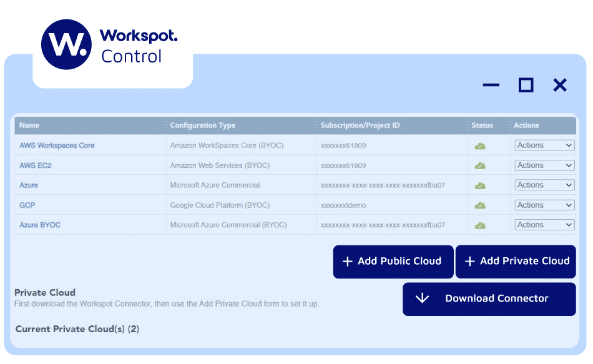Select subscription ID in AWS Workspaces Core row
The image size is (593, 364).
[x=343, y=145]
